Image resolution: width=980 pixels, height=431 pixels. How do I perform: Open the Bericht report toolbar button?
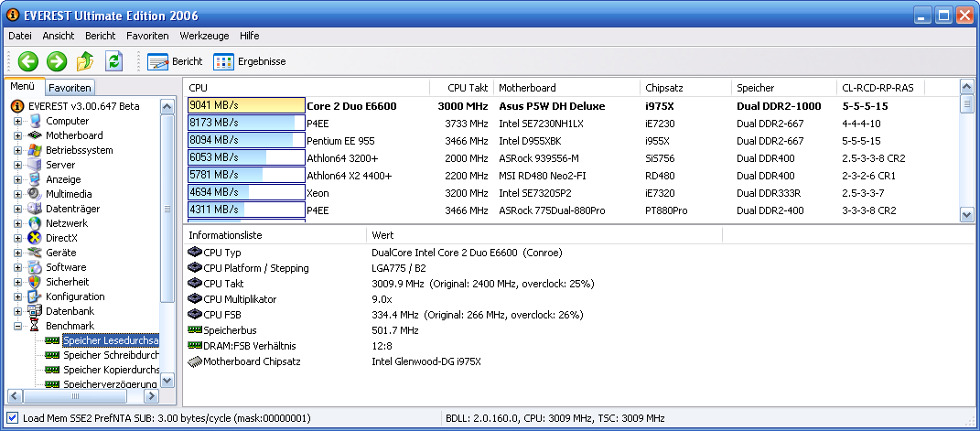pos(175,61)
